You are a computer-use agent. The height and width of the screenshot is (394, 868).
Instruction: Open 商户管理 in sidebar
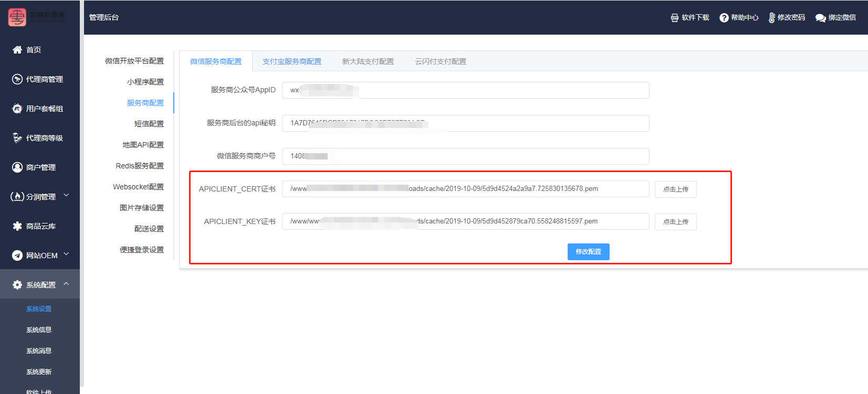click(x=41, y=167)
